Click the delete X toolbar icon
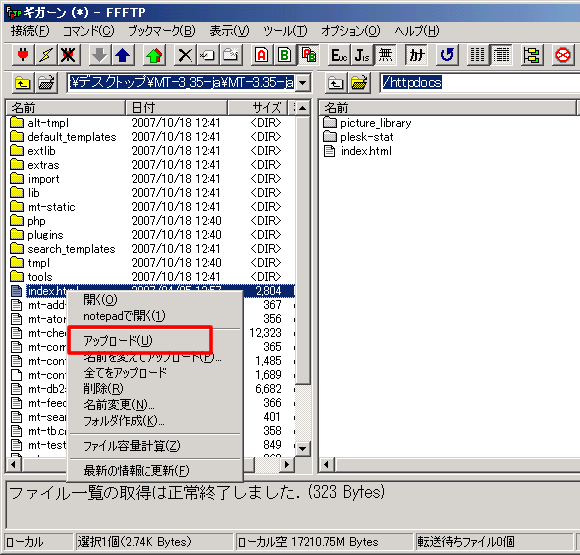Image resolution: width=580 pixels, height=555 pixels. coord(185,55)
